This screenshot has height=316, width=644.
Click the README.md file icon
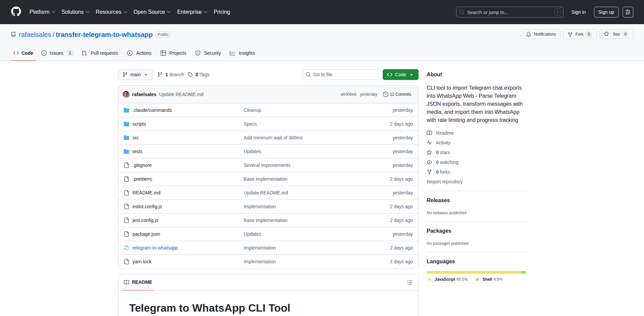point(126,193)
